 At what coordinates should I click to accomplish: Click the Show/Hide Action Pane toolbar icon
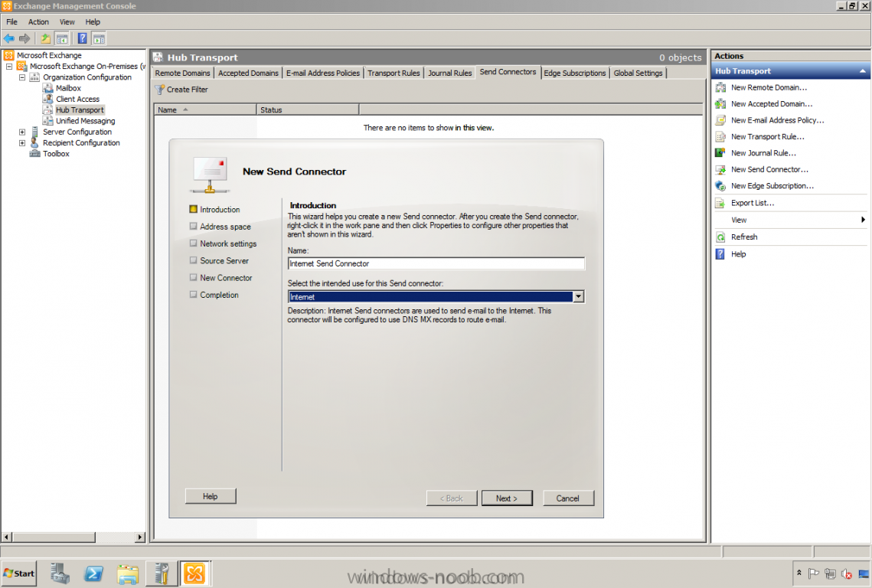coord(99,38)
